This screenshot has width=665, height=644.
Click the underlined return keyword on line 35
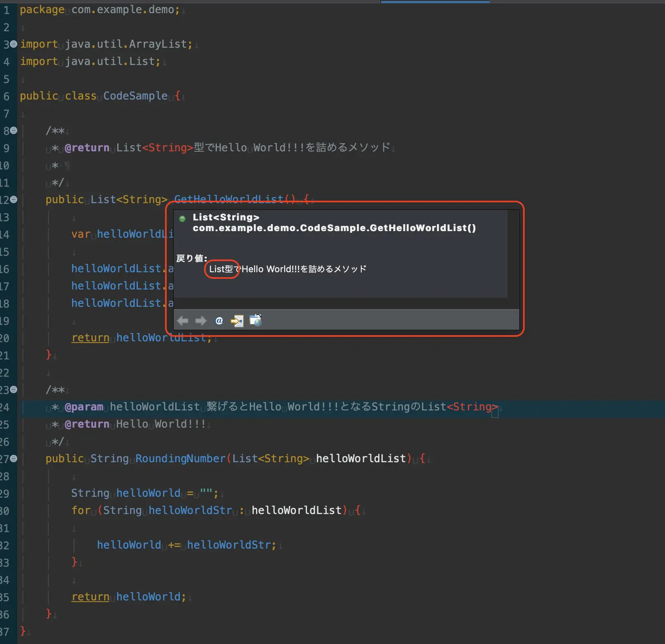click(x=90, y=597)
